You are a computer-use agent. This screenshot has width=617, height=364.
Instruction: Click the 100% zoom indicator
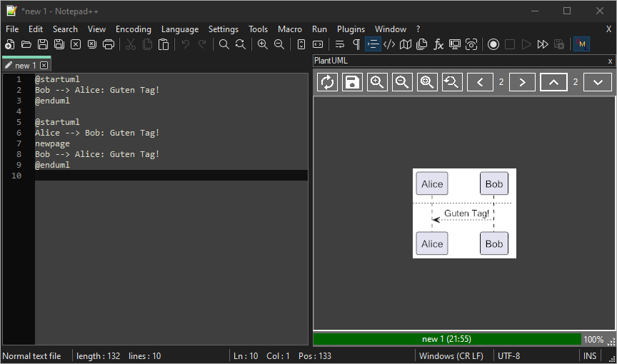[593, 339]
